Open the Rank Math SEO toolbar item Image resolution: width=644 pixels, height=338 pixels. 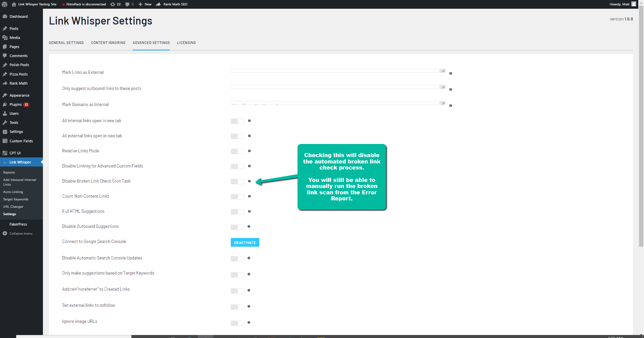(171, 4)
